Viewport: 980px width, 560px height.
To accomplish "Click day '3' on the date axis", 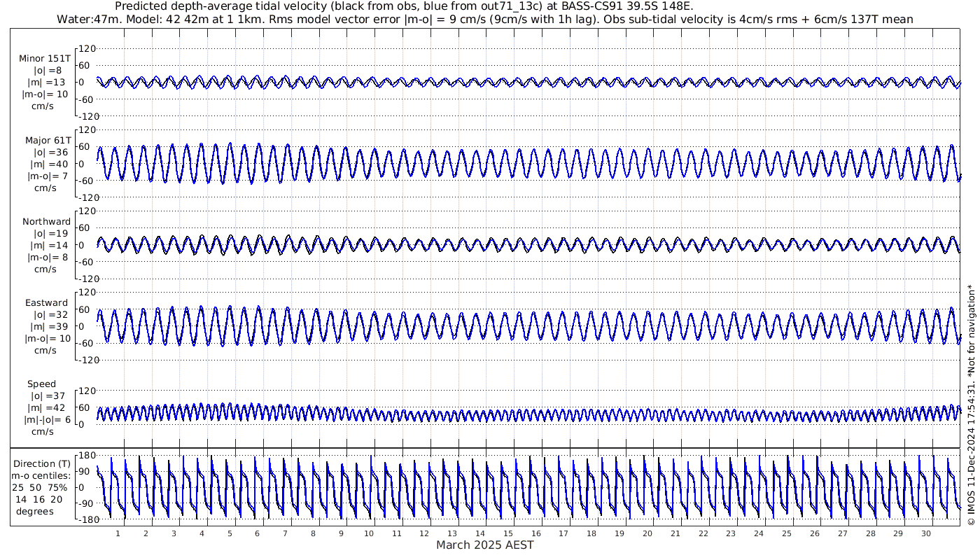I will point(174,533).
